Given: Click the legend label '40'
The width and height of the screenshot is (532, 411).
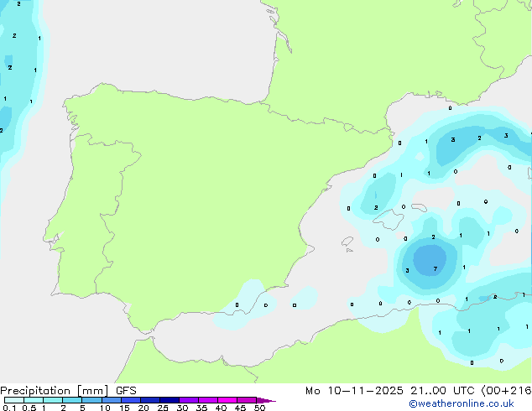Looking at the screenshot, I should click(221, 408).
